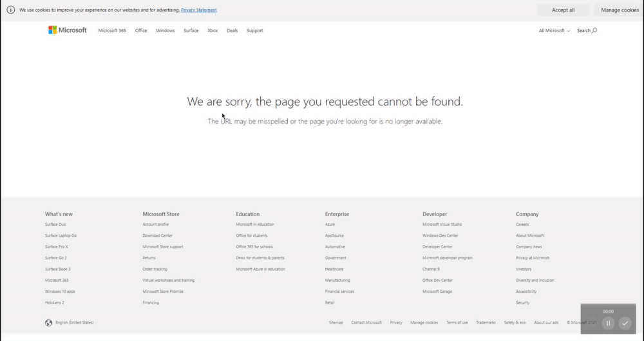Open Microsoft Visual Studio link
Screen dimensions: 644x341
pyautogui.click(x=442, y=225)
